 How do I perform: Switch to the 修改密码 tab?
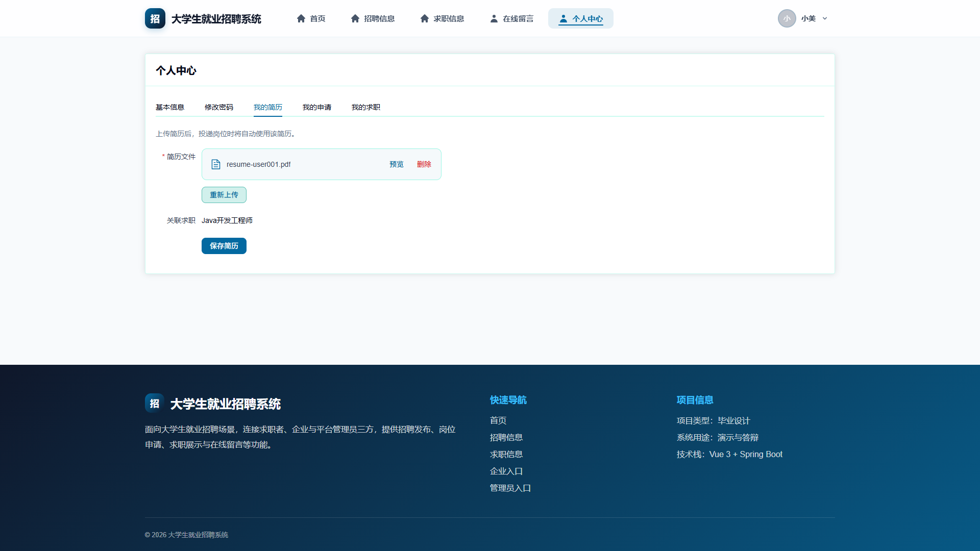(219, 107)
